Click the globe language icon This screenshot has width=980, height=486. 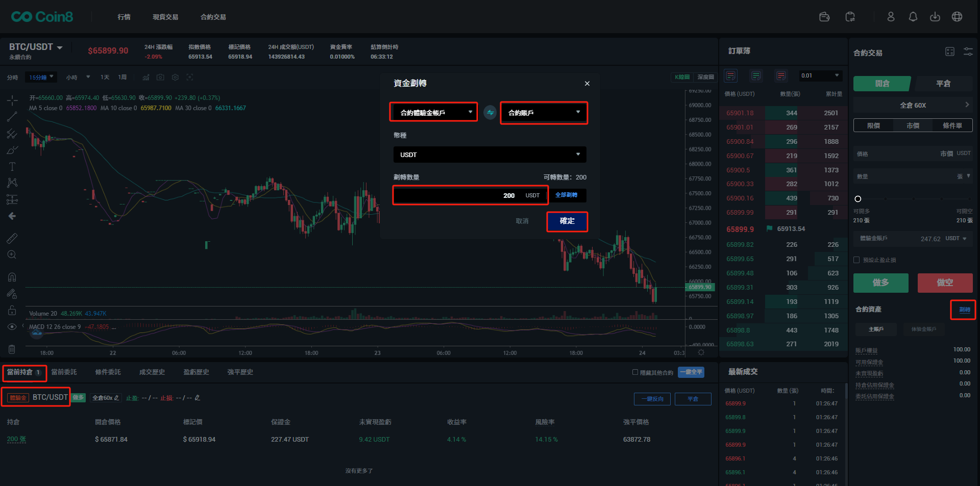[957, 17]
